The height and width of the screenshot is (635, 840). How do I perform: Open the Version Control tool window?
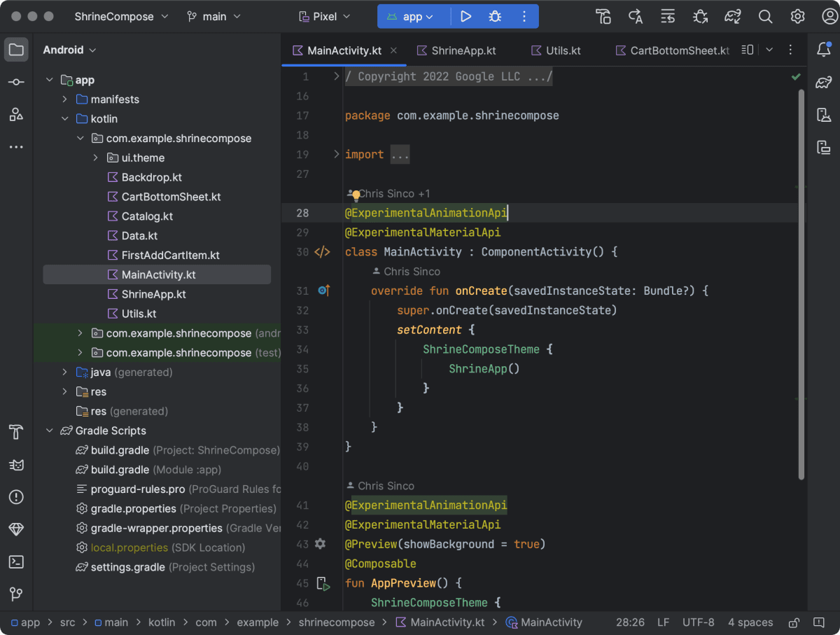click(16, 594)
